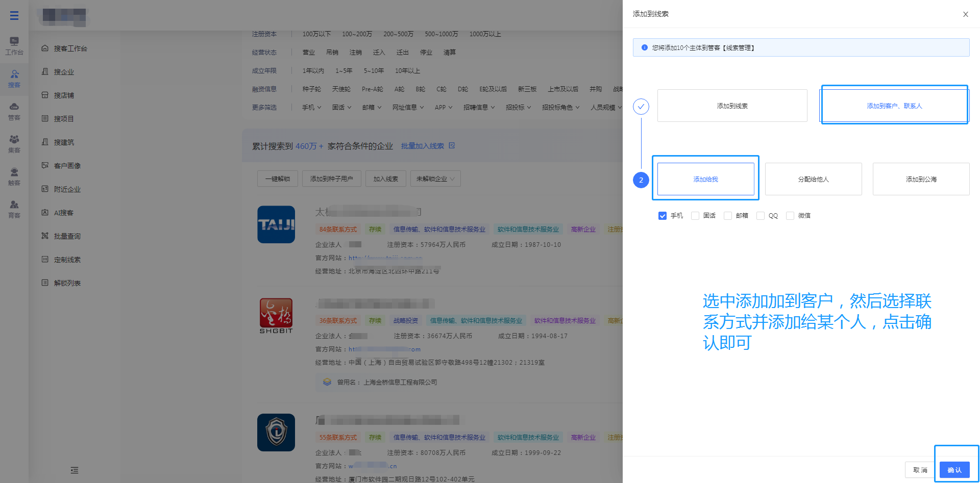Filter by 1000万以上 registered capital

click(x=485, y=34)
